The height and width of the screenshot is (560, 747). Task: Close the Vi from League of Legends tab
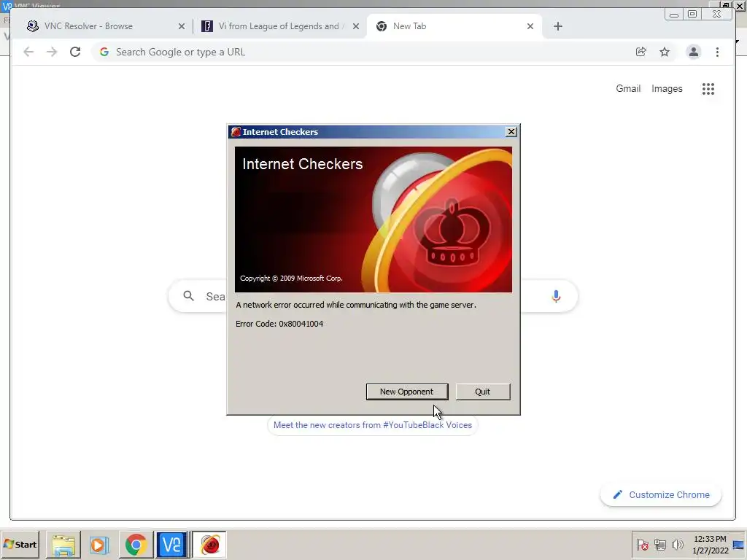tap(356, 27)
